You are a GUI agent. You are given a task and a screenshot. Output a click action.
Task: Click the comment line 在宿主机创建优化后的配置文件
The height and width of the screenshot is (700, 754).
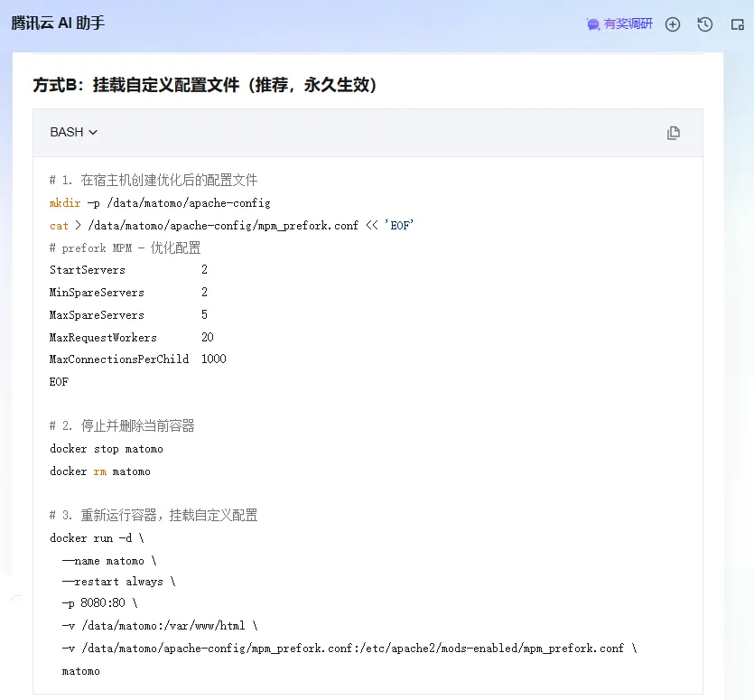click(x=154, y=180)
